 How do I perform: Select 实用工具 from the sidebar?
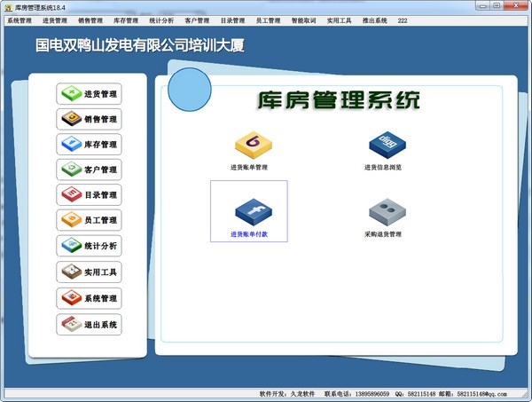tap(89, 272)
